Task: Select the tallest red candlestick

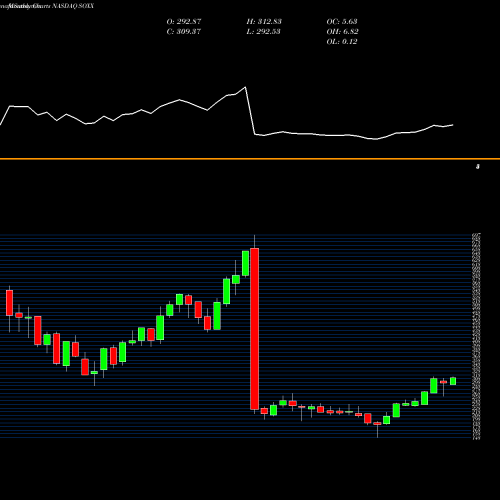Action: click(255, 329)
